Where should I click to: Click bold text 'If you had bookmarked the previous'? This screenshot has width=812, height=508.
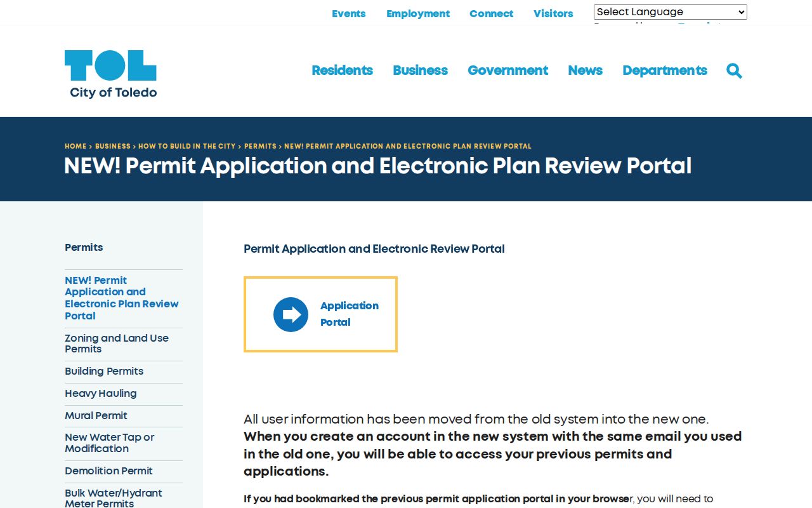[436, 499]
